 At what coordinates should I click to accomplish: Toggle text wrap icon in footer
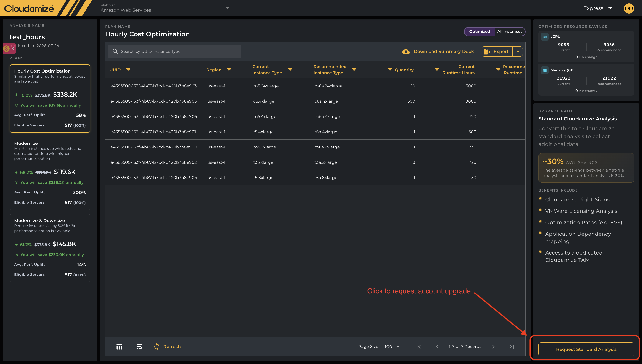(x=139, y=347)
